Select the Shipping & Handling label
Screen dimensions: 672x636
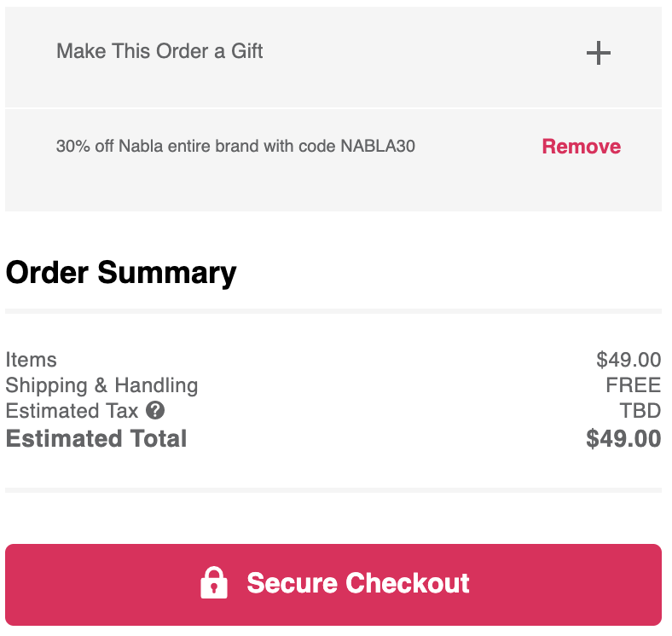pos(101,385)
